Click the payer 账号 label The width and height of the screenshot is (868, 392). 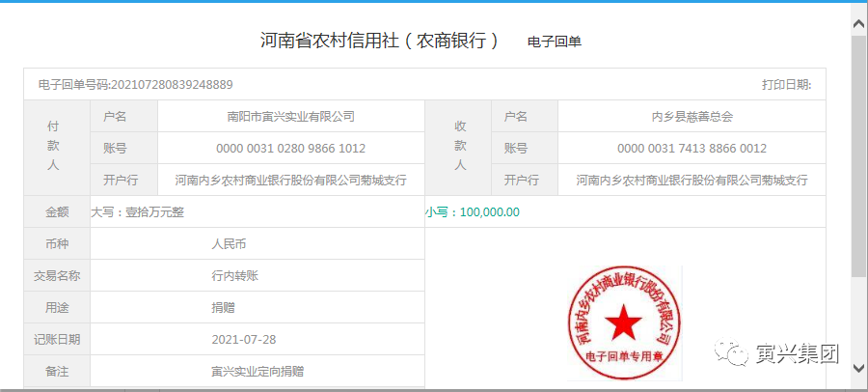coord(115,149)
